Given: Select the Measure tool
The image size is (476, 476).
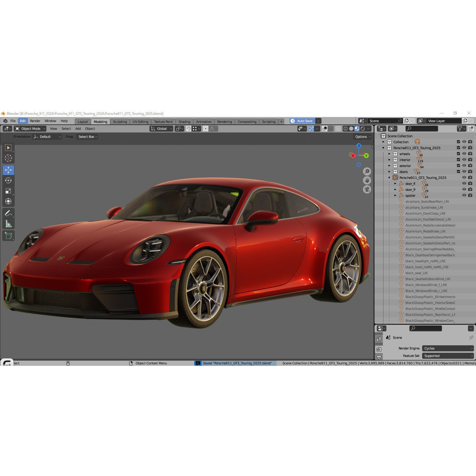Looking at the screenshot, I should click(8, 224).
